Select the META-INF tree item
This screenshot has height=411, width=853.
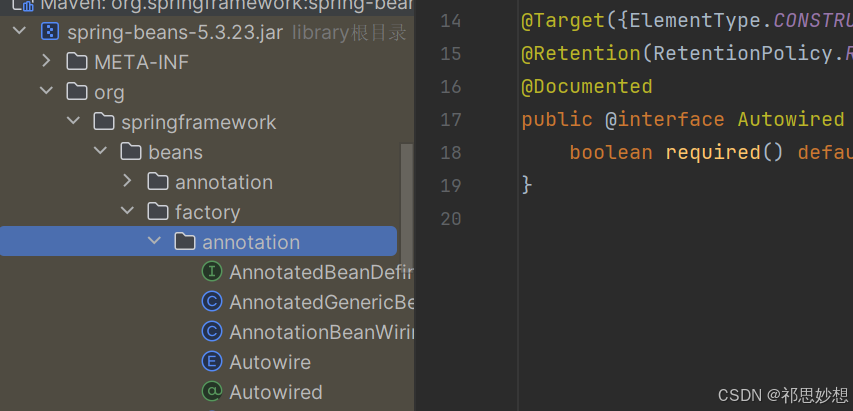(141, 63)
